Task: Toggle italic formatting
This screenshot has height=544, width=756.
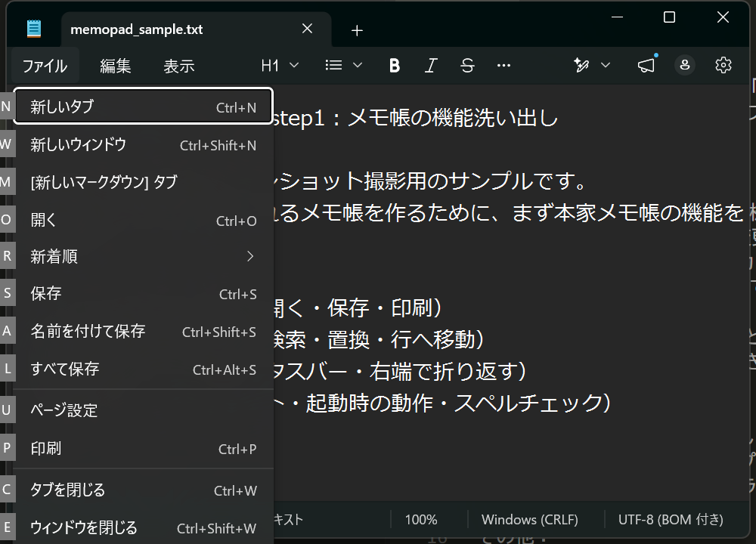Action: tap(431, 65)
